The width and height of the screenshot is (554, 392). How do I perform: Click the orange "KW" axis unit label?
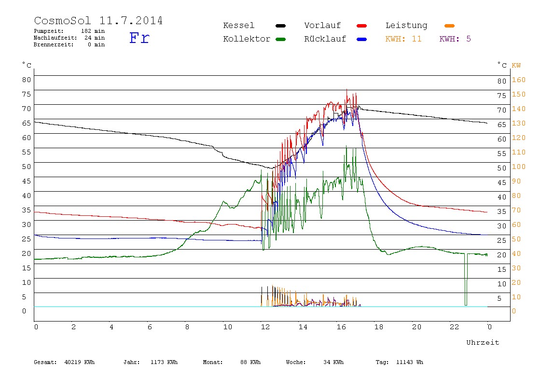point(516,65)
